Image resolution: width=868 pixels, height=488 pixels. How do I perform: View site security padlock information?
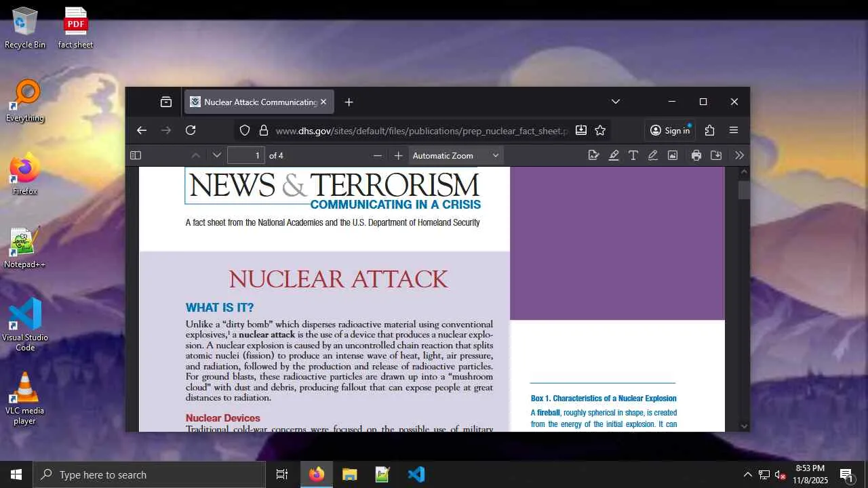[x=264, y=130]
